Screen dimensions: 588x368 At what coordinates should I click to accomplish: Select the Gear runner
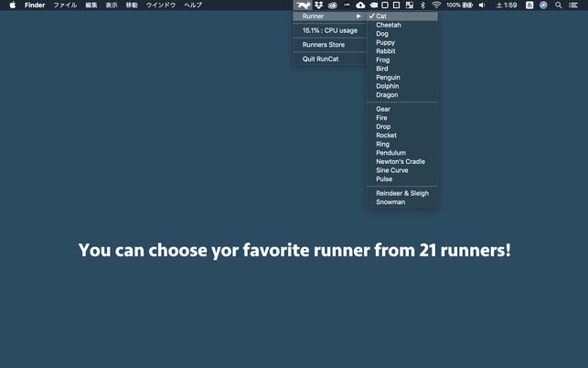coord(402,109)
